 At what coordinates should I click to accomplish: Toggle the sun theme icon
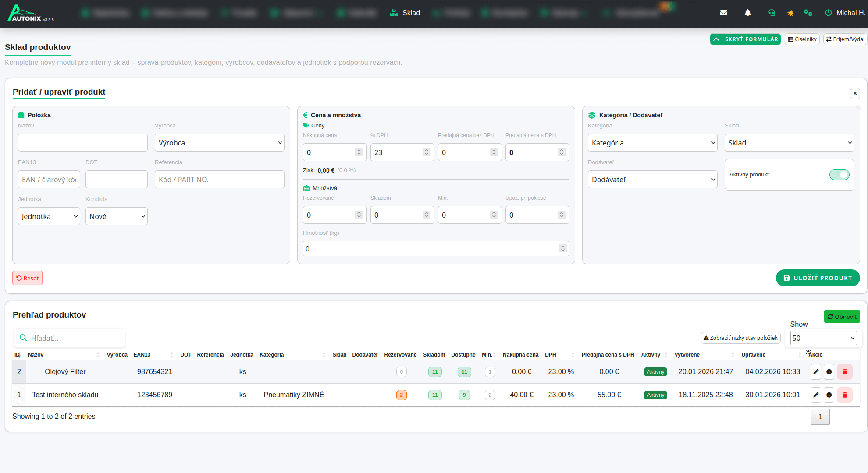790,13
